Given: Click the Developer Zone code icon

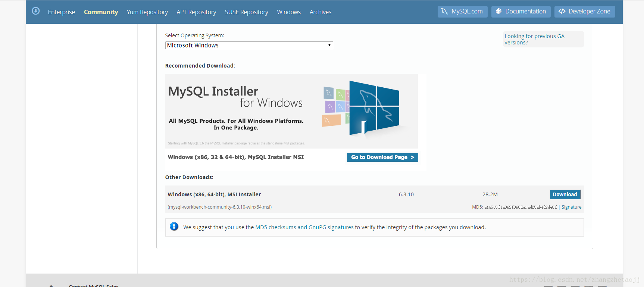Looking at the screenshot, I should click(562, 12).
